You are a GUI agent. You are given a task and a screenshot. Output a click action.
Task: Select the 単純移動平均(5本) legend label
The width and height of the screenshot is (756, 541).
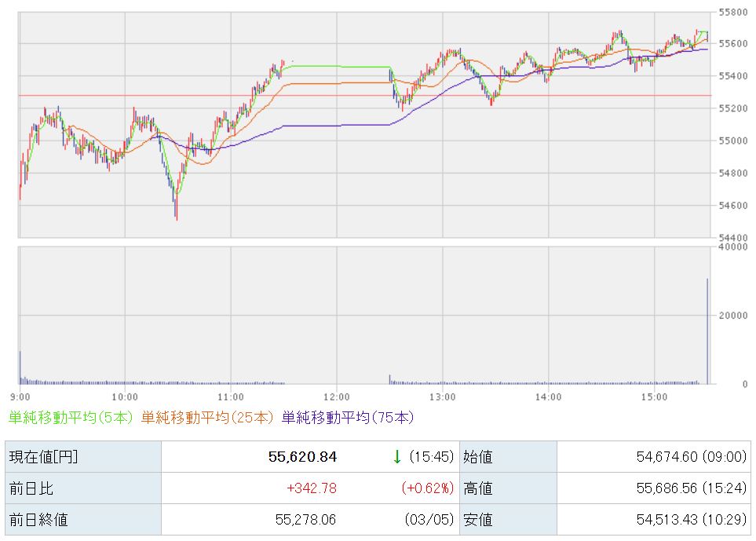tap(71, 418)
